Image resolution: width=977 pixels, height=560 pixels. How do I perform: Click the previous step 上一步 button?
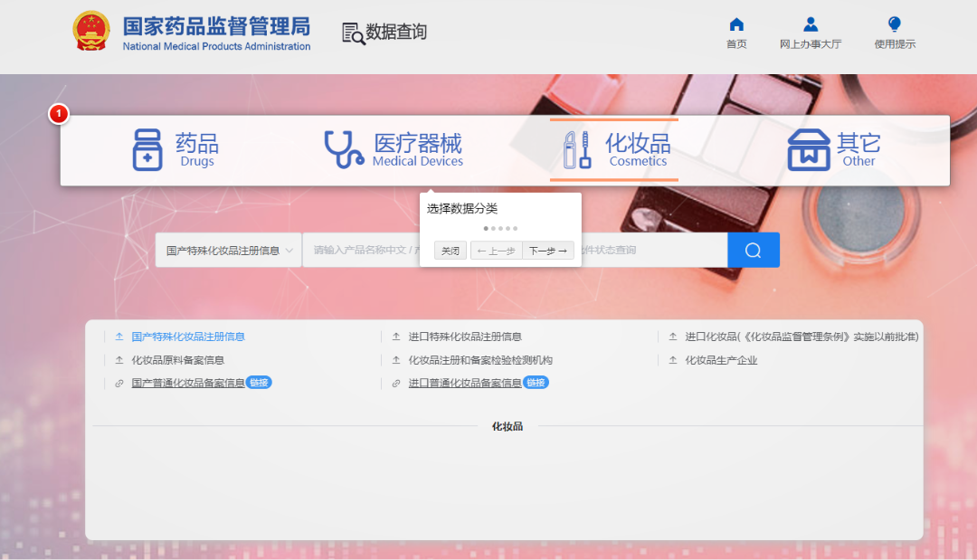point(497,251)
